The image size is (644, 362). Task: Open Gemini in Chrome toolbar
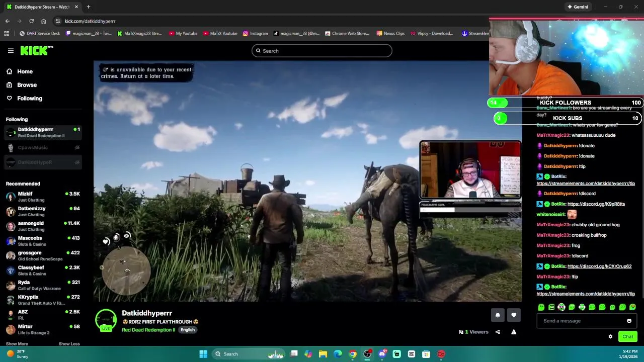click(x=577, y=7)
